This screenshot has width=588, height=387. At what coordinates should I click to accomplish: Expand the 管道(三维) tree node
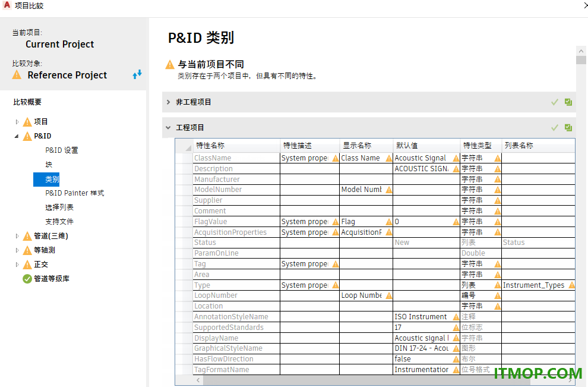coord(17,236)
